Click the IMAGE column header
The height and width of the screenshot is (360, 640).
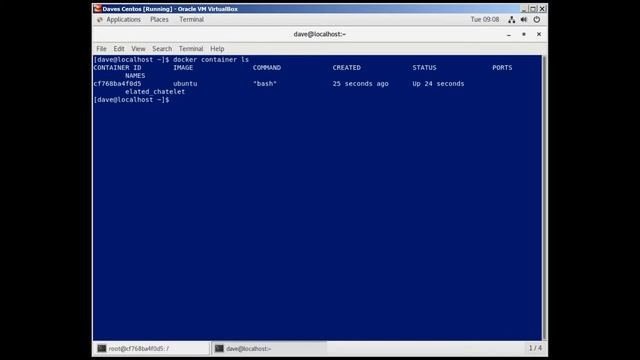[x=183, y=68]
